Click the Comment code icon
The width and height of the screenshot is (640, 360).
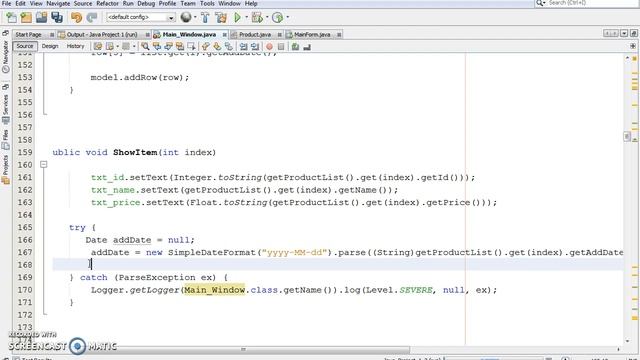point(295,47)
